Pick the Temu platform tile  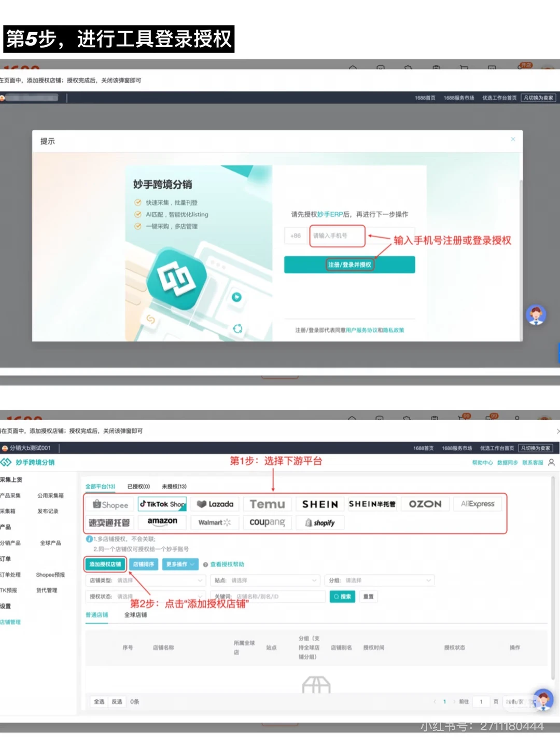pyautogui.click(x=267, y=504)
